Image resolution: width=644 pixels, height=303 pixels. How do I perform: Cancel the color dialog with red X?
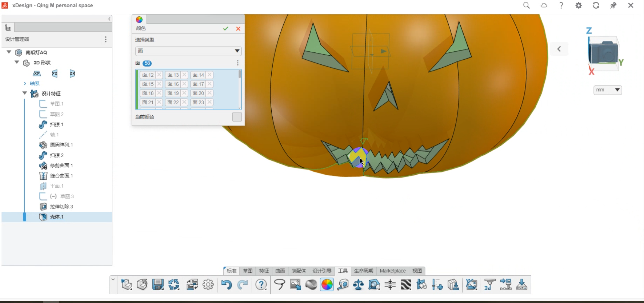[x=238, y=28]
